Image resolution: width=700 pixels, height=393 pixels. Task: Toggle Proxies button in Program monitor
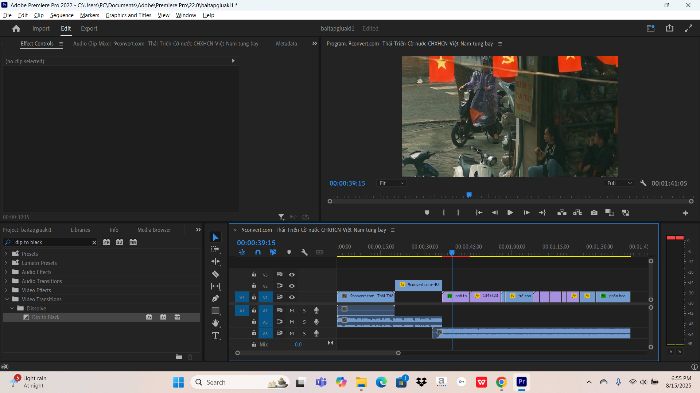coord(625,213)
